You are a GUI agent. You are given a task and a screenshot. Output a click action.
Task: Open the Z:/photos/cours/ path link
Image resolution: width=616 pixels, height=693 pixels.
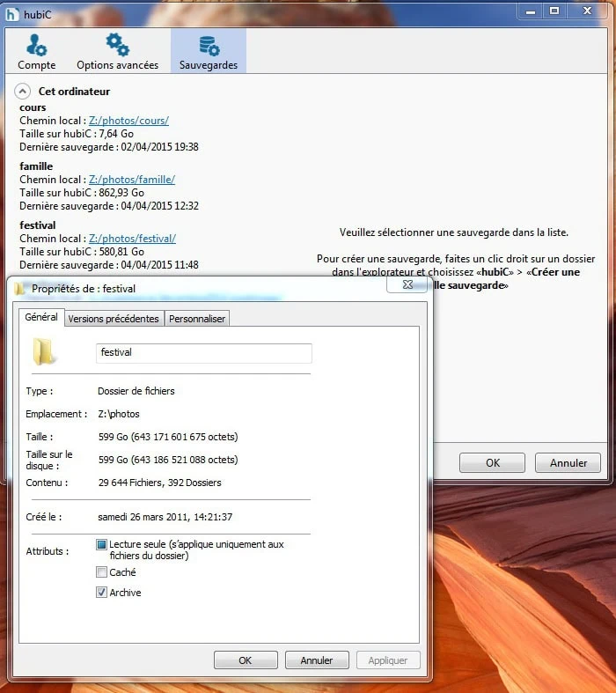128,121
